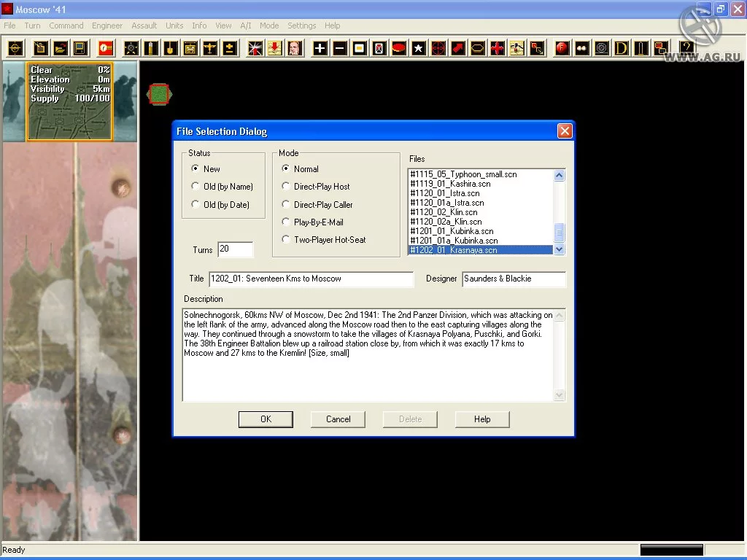Choose Direct-Play Host mode
The height and width of the screenshot is (560, 747).
pos(316,187)
